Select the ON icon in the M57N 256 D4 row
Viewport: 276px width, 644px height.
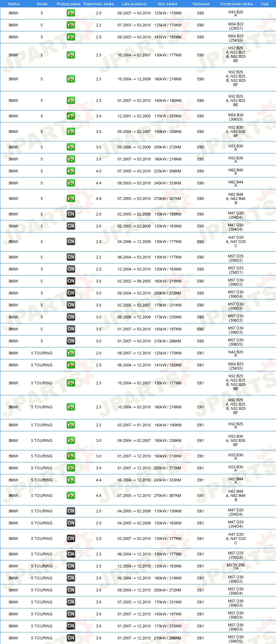tap(71, 566)
